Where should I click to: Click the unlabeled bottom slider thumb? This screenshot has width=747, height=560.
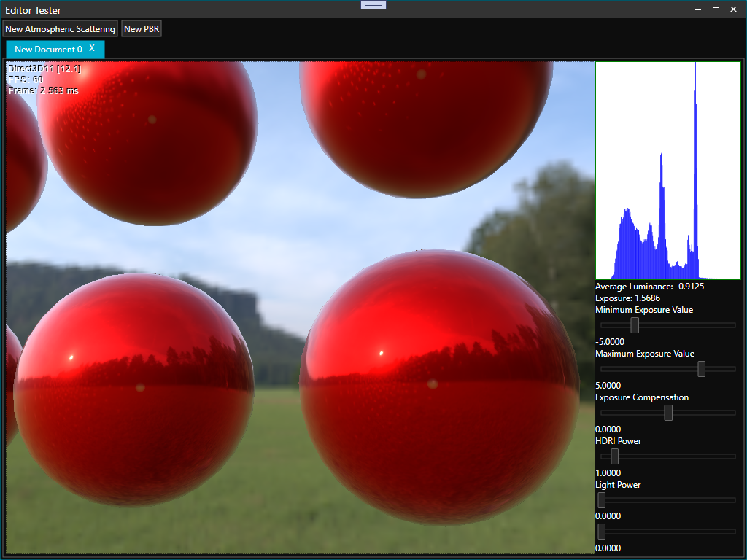(x=602, y=532)
